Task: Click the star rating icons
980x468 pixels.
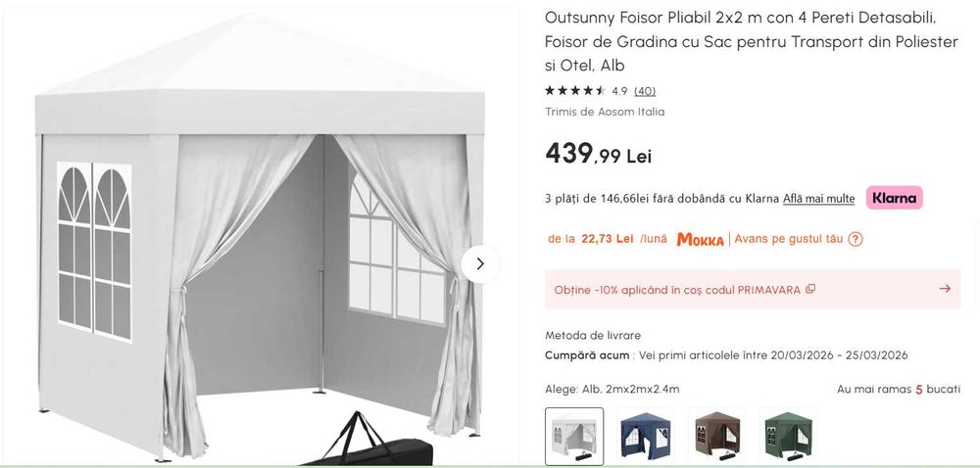Action: 575,91
